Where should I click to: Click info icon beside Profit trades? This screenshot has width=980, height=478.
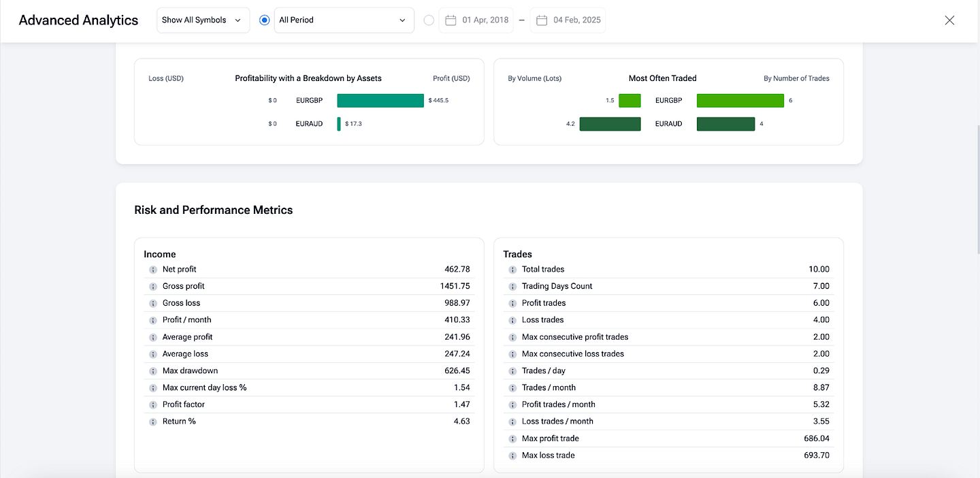[x=512, y=303]
